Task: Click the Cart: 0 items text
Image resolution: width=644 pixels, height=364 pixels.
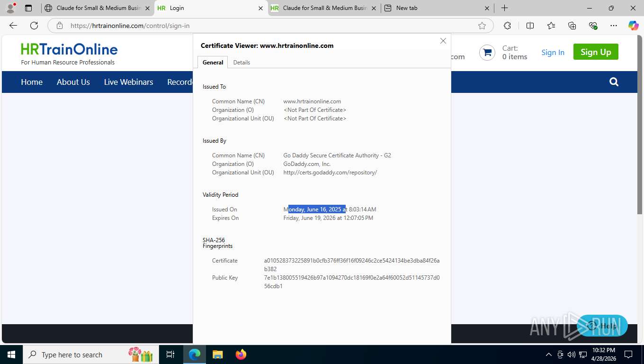Action: point(515,52)
